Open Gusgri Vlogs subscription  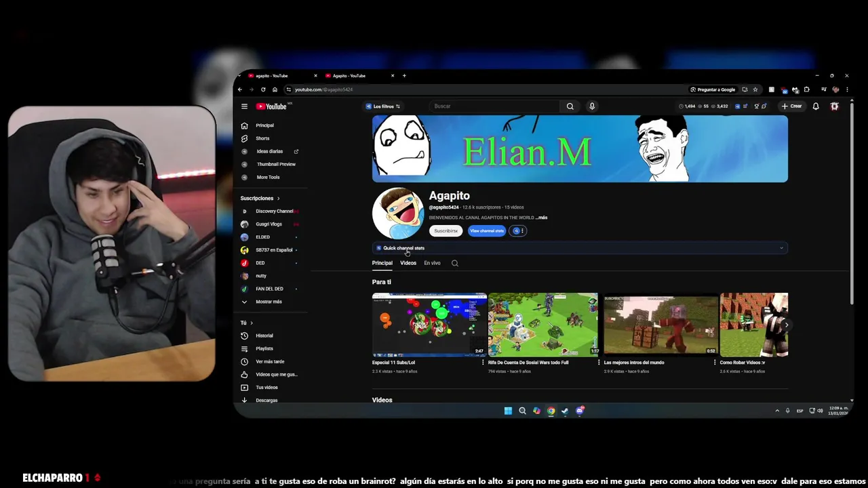click(x=269, y=224)
